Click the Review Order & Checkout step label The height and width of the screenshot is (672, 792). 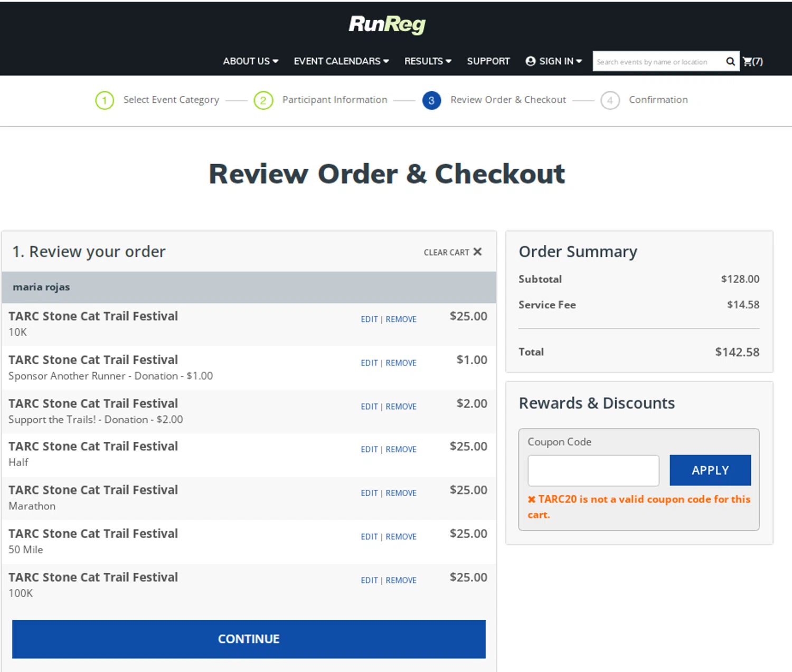[508, 100]
